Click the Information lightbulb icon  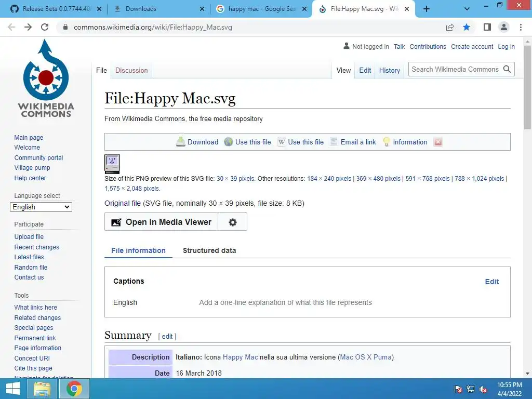[x=386, y=142]
